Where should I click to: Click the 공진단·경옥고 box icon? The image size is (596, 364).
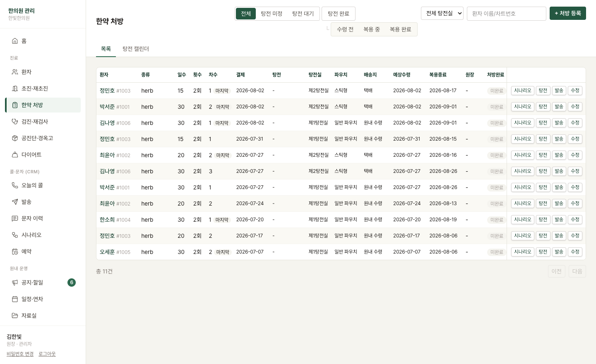pos(15,138)
